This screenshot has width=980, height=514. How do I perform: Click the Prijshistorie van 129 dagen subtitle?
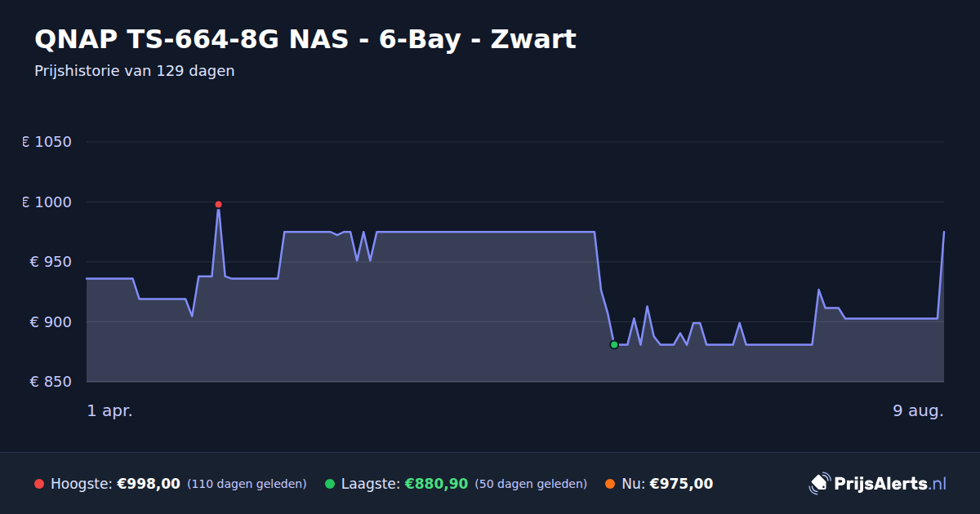tap(135, 71)
